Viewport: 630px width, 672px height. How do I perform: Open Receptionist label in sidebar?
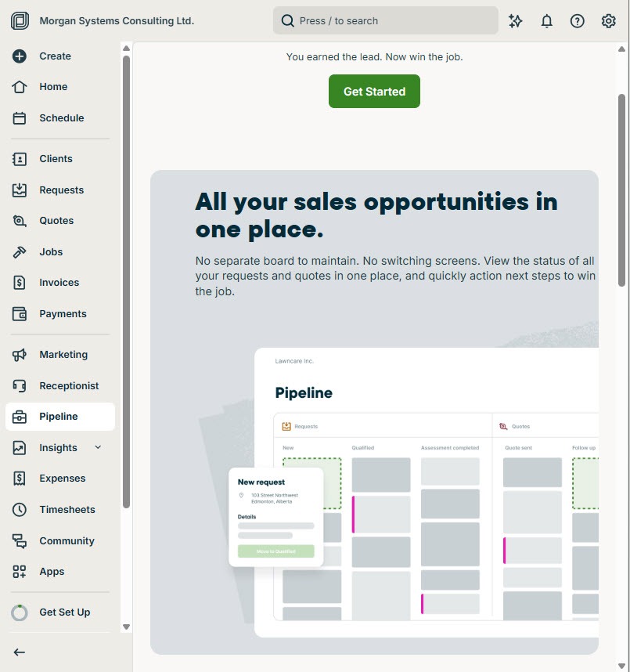[69, 385]
